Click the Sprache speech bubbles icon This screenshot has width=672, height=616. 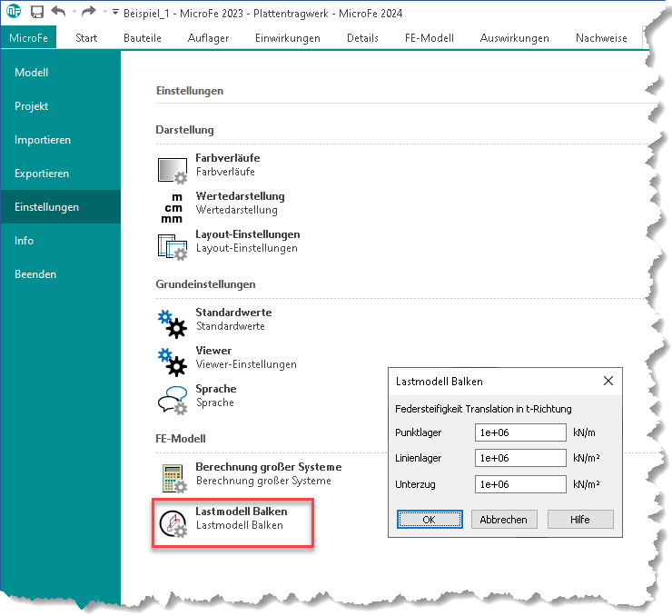coord(173,401)
